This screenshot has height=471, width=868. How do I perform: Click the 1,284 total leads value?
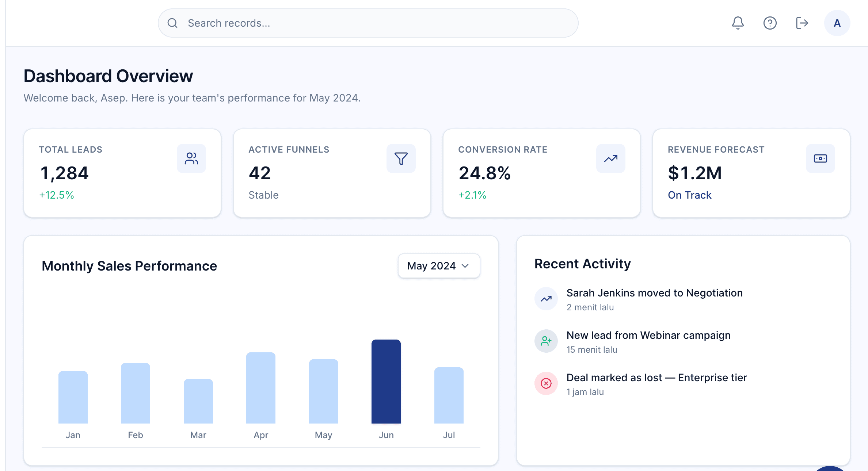64,173
